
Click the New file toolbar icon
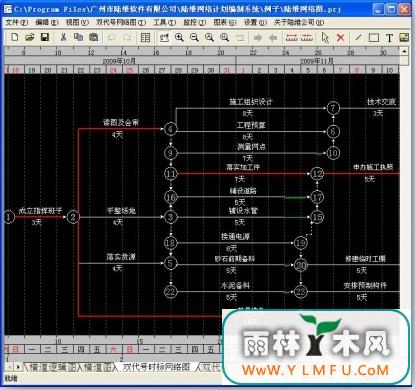click(x=15, y=37)
